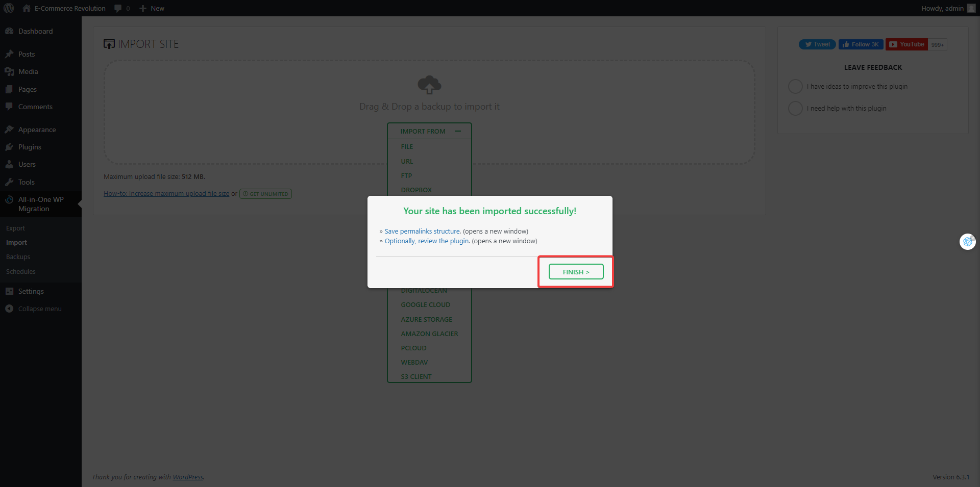This screenshot has height=487, width=980.
Task: Open the Save permalinks structure link
Action: [422, 231]
